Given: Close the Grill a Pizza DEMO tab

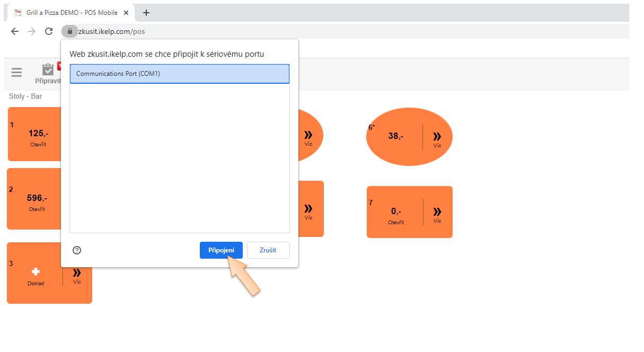Looking at the screenshot, I should point(126,13).
